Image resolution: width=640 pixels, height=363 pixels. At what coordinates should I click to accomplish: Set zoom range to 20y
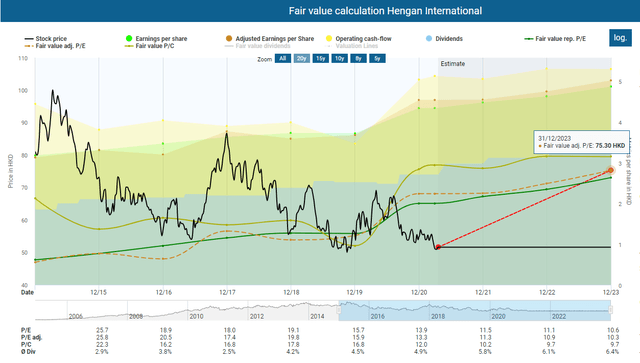pos(302,58)
